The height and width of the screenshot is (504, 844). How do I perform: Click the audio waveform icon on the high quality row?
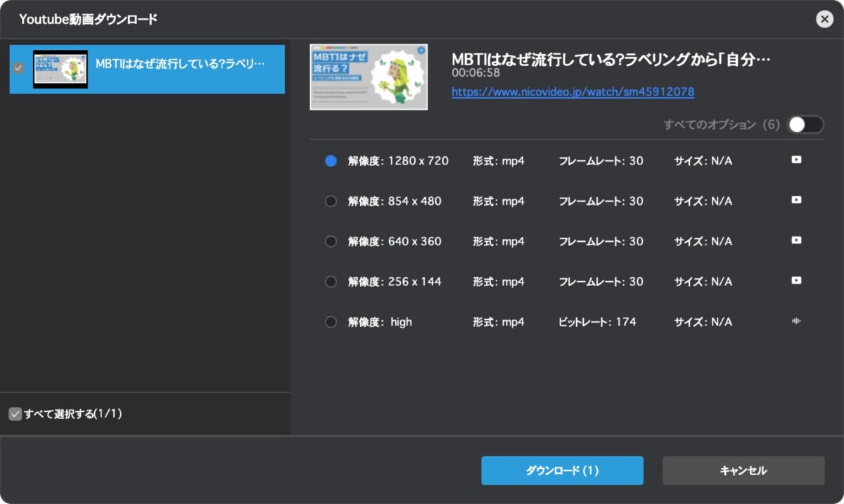795,321
